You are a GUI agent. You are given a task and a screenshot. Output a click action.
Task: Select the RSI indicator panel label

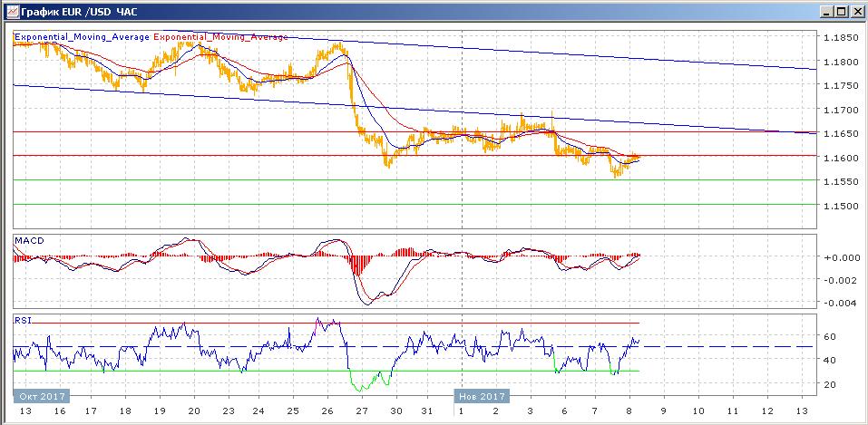tap(22, 319)
